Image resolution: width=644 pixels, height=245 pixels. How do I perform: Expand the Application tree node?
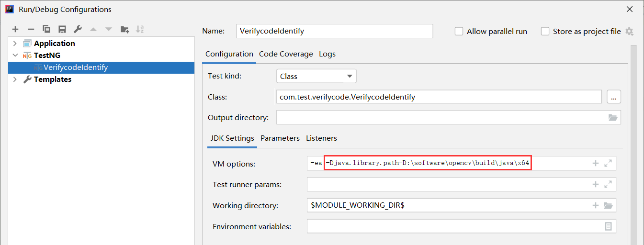[x=15, y=44]
